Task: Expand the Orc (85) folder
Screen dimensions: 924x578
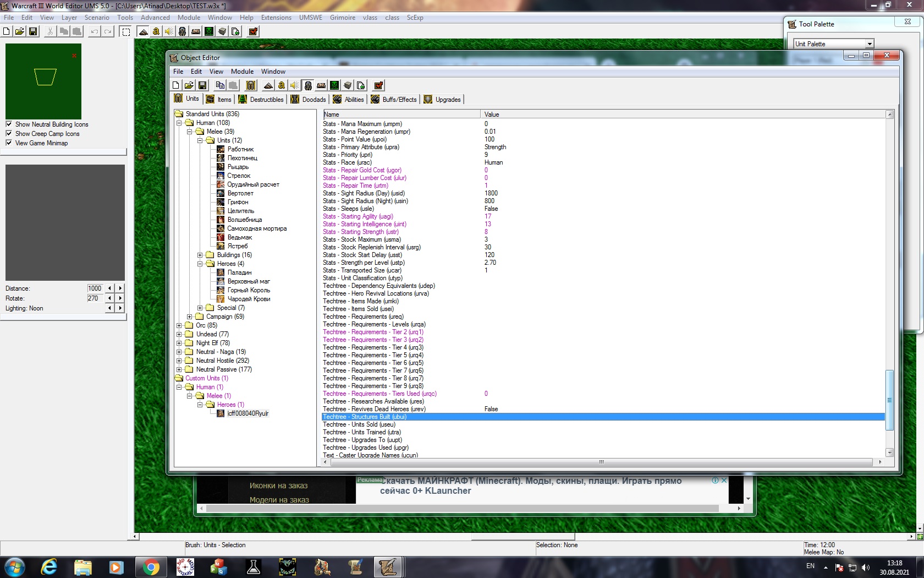Action: point(179,325)
